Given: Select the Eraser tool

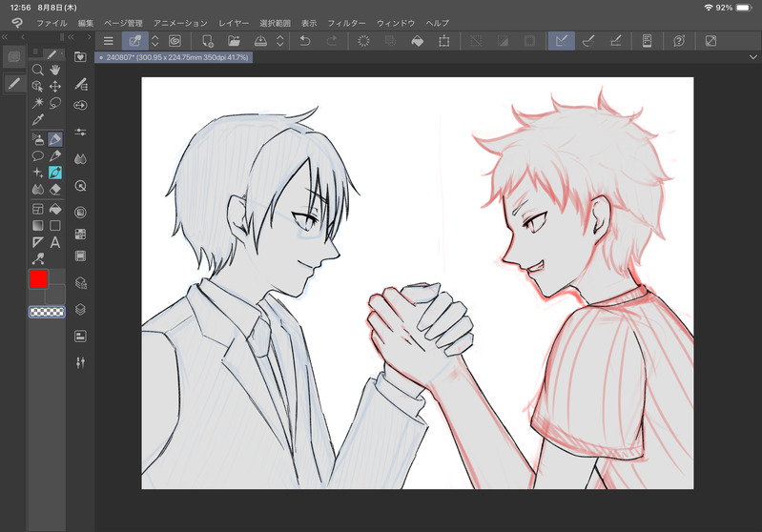Looking at the screenshot, I should 55,189.
